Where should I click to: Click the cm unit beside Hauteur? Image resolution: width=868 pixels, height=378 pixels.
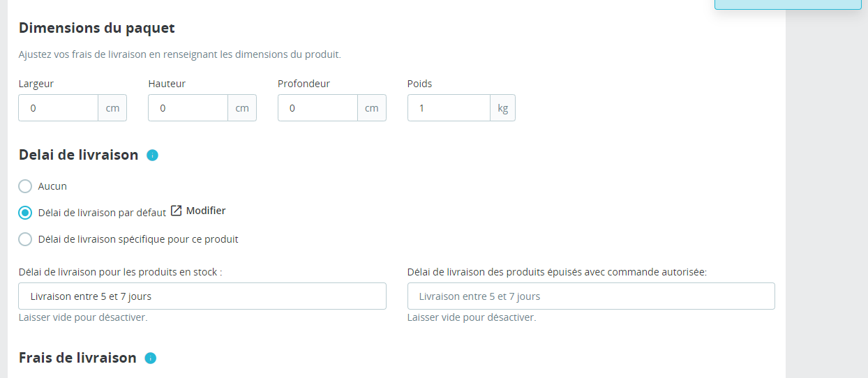click(x=242, y=108)
